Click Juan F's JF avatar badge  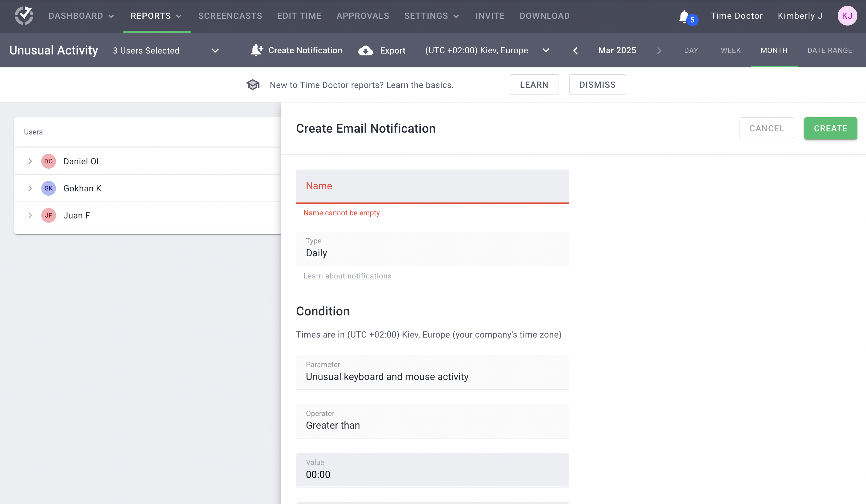tap(48, 215)
